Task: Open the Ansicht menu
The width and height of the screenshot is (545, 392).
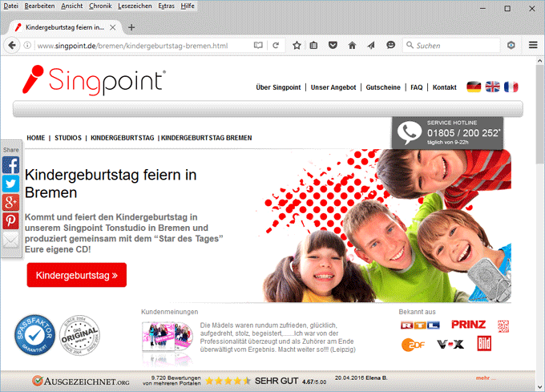Action: tap(72, 6)
